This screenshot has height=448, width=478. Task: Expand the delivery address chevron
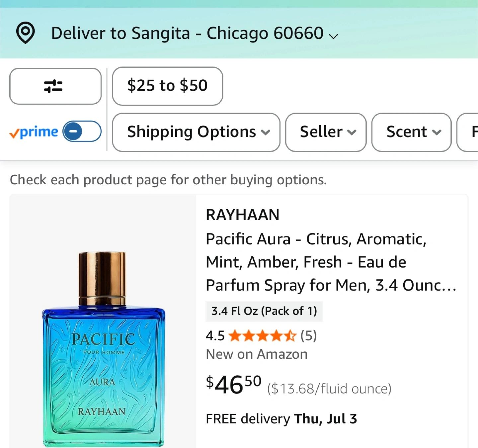334,36
